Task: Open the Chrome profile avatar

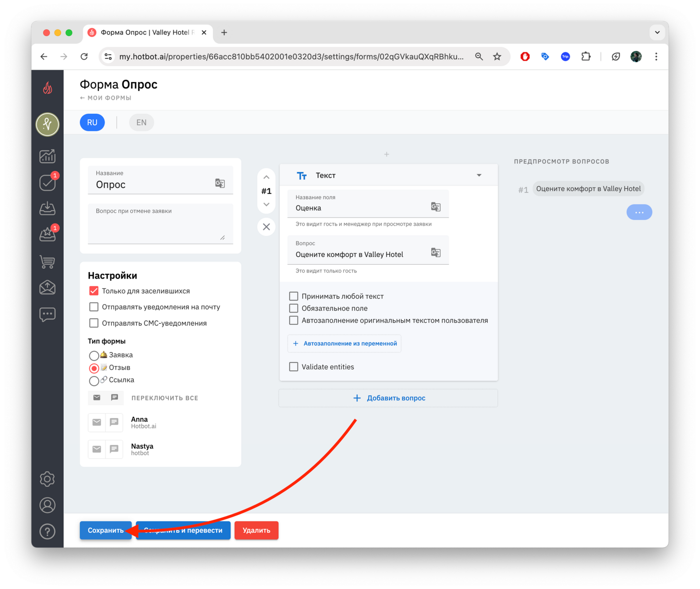Action: [636, 56]
